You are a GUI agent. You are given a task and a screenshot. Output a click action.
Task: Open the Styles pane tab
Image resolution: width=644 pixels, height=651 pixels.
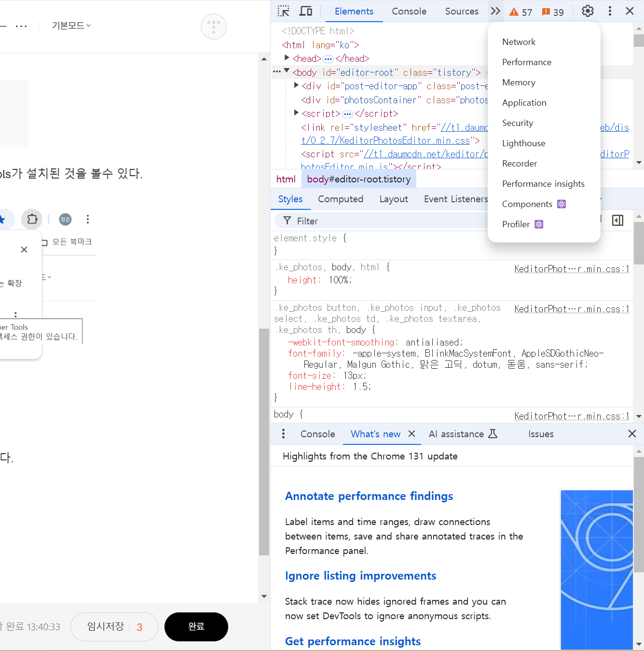[x=290, y=199]
